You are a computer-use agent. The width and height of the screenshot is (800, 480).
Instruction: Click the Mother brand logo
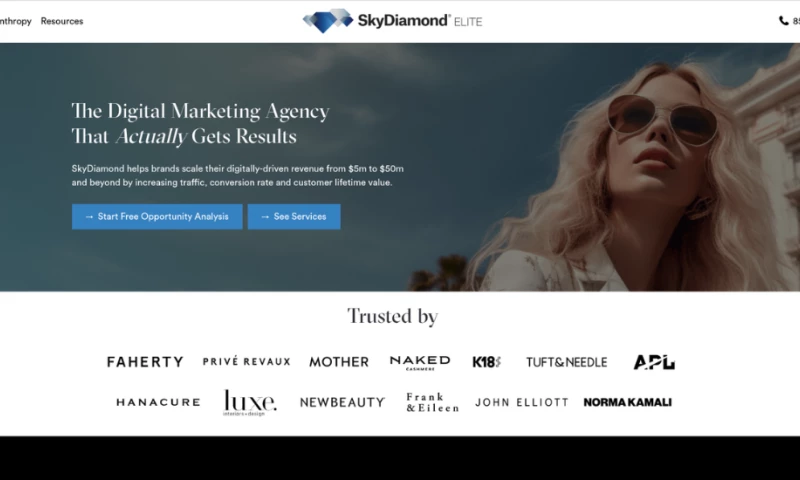click(338, 362)
